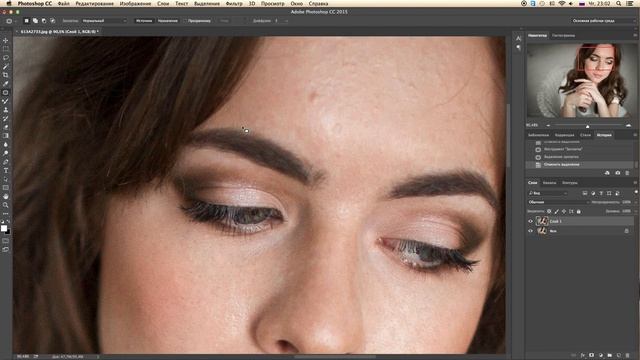Open Layers panel flyout menu
The image size is (640, 360).
pyautogui.click(x=635, y=183)
